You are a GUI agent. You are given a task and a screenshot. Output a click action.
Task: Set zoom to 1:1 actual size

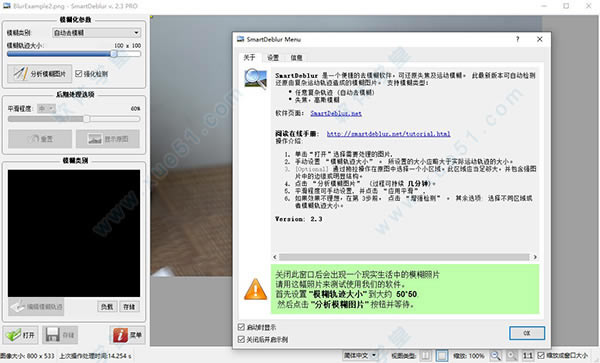click(528, 356)
